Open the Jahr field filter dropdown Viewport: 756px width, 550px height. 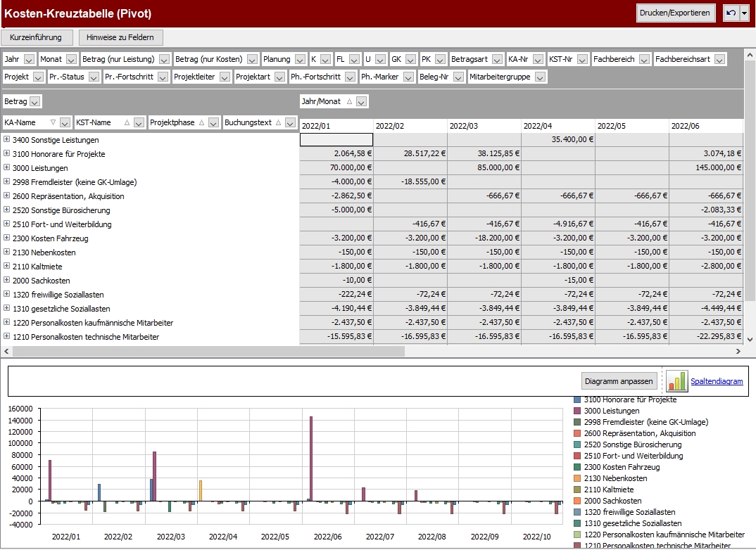(29, 60)
